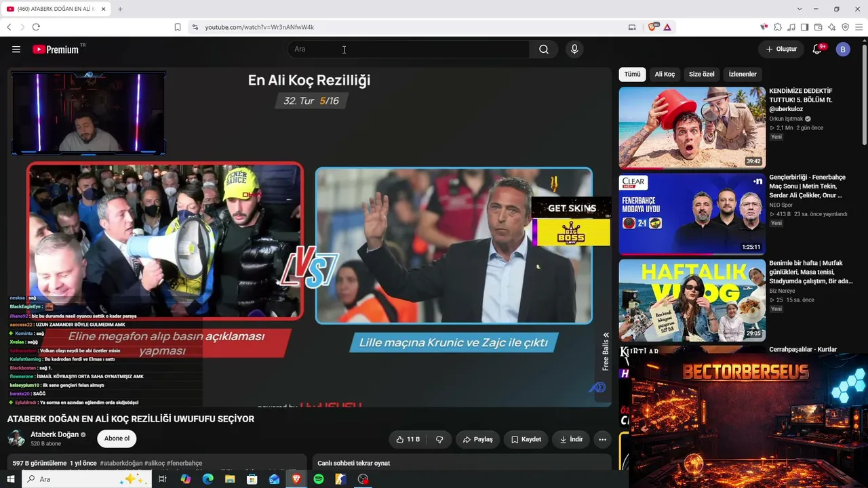Click the #alikoç hashtag
Screen dimensions: 868x488
154,464
